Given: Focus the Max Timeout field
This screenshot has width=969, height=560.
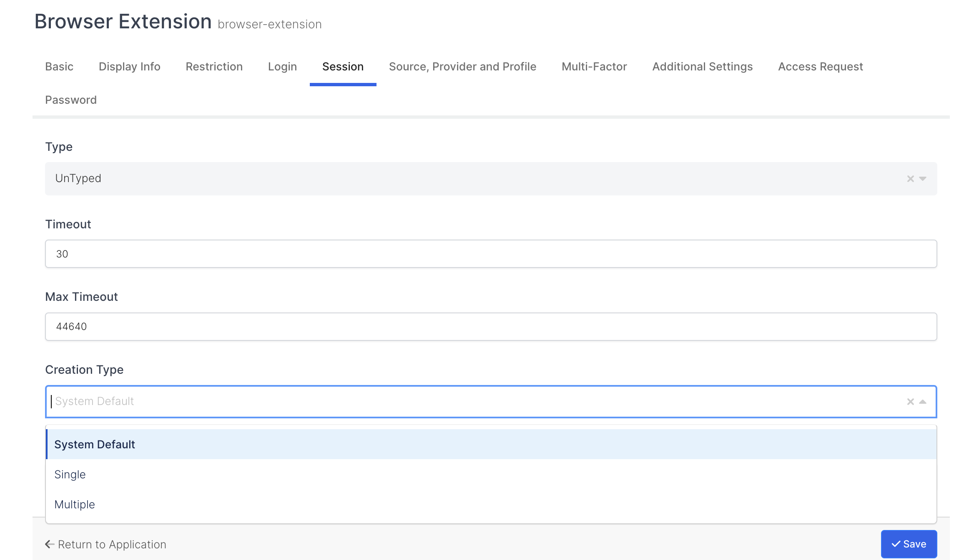Looking at the screenshot, I should pyautogui.click(x=491, y=327).
